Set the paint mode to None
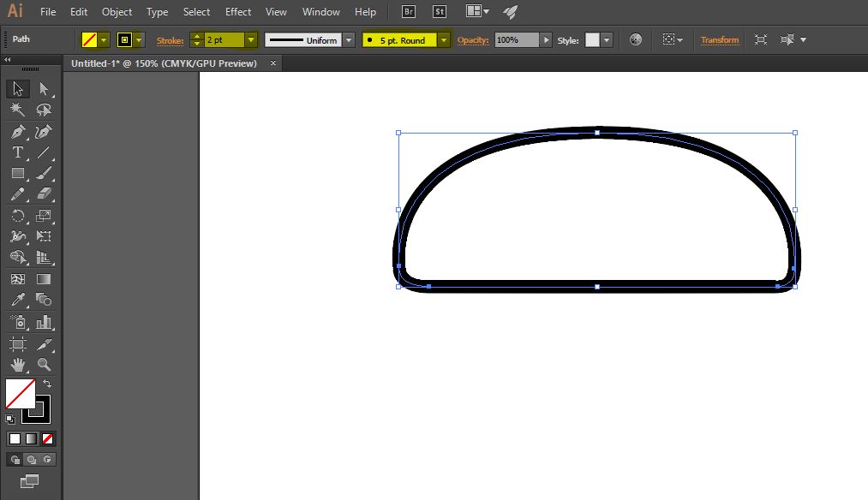The height and width of the screenshot is (500, 868). click(48, 438)
